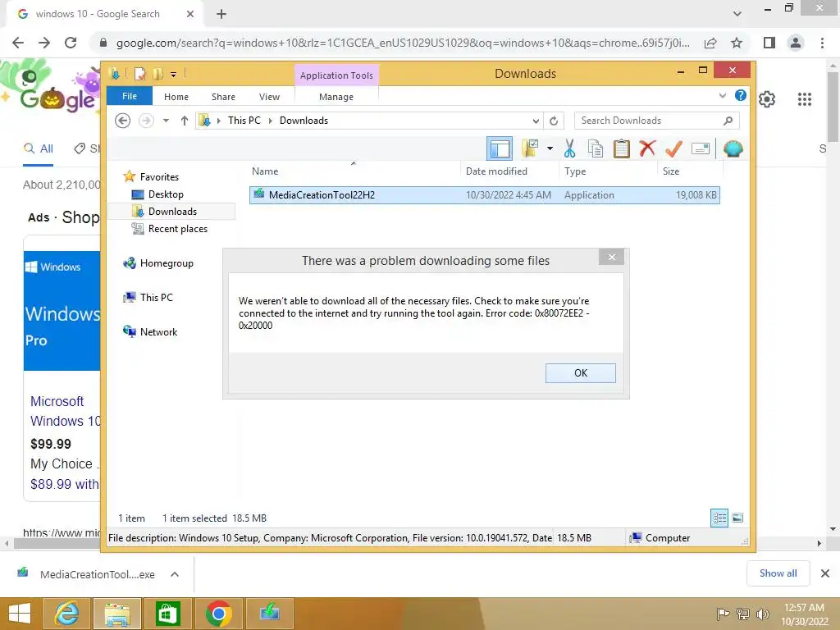Open the Manage ribbon tab

[x=336, y=97]
